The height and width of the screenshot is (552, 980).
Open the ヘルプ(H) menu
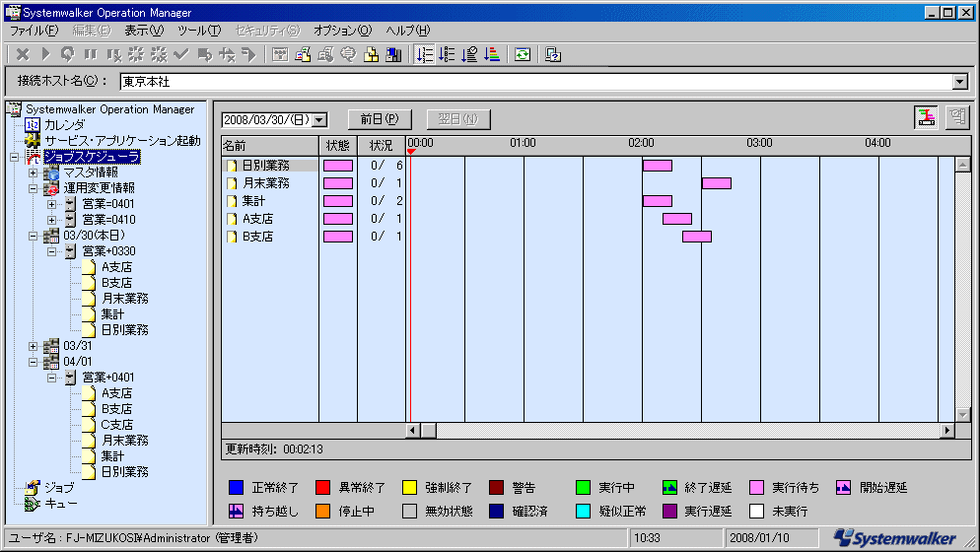(x=407, y=30)
